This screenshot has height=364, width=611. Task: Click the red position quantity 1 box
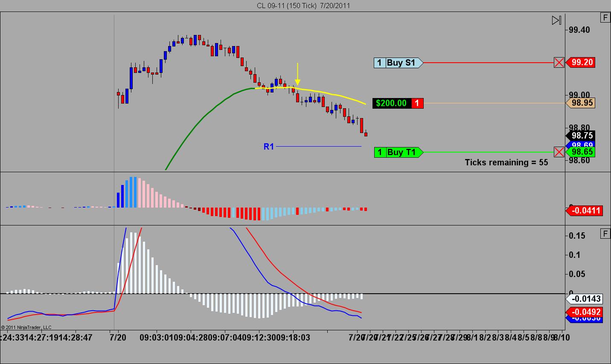pos(417,103)
